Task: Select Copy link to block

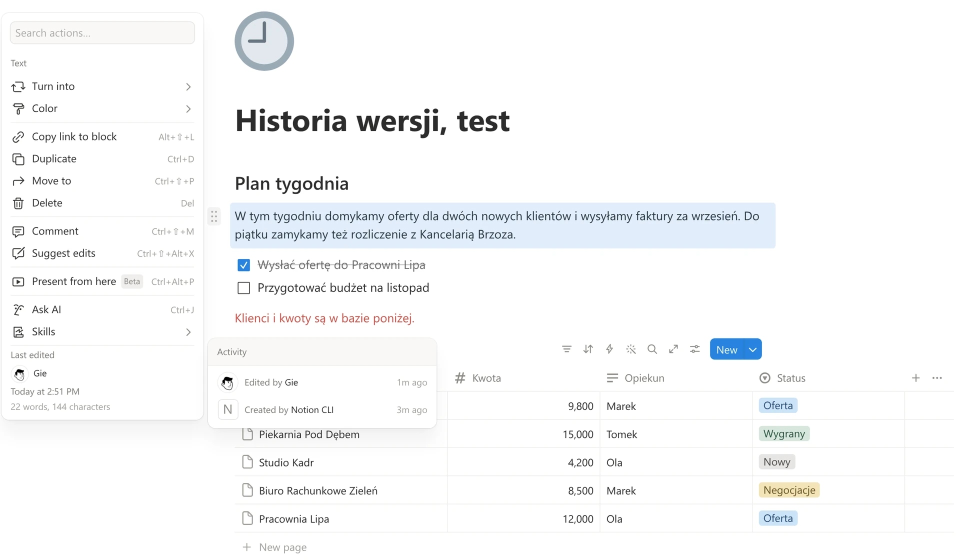Action: pos(102,136)
